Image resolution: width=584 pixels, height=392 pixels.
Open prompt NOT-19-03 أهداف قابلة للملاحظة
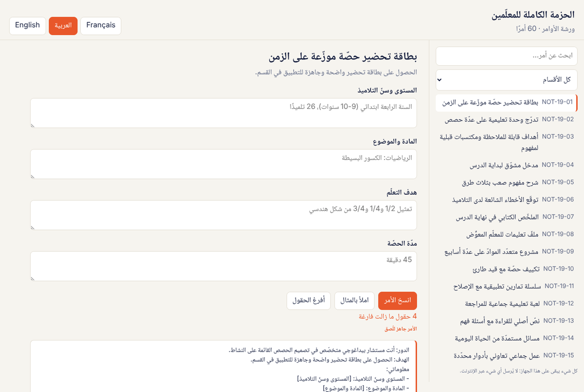tap(506, 142)
